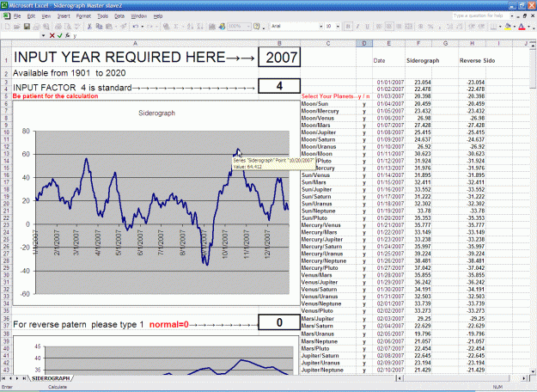Open the Name Box dropdown arrow
The width and height of the screenshot is (537, 392).
pos(43,35)
